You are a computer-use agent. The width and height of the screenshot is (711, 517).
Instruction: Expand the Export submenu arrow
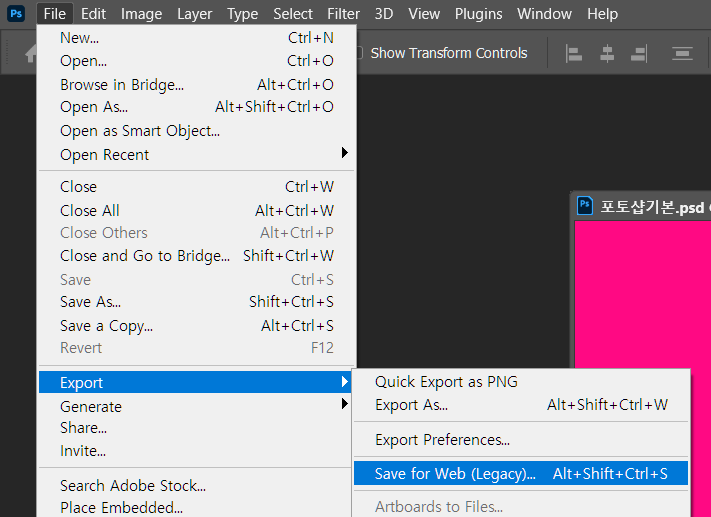(345, 382)
